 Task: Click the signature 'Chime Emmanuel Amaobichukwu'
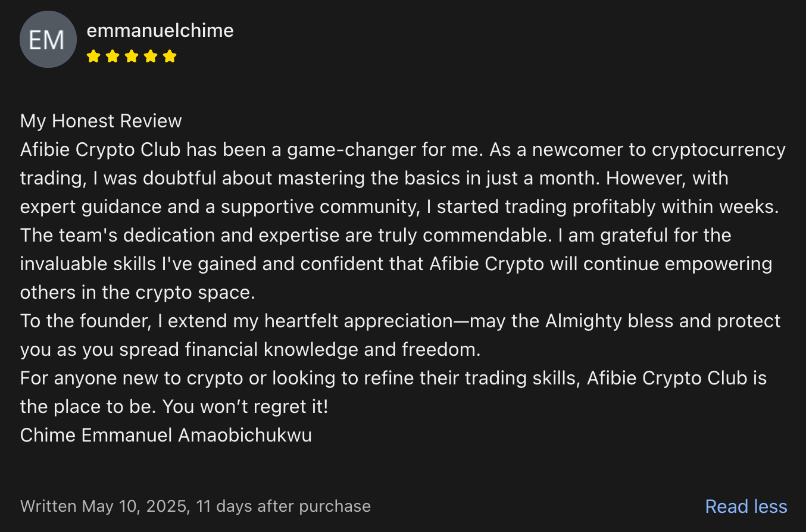coord(166,436)
